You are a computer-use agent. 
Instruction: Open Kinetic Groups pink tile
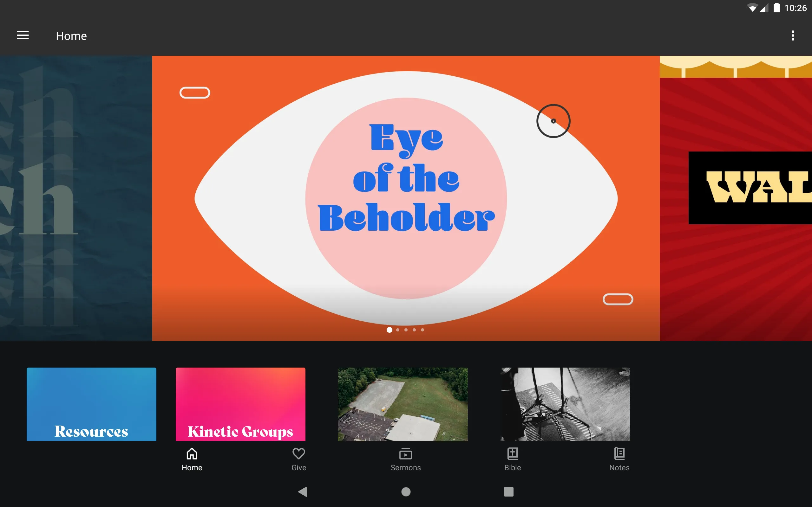pos(240,404)
